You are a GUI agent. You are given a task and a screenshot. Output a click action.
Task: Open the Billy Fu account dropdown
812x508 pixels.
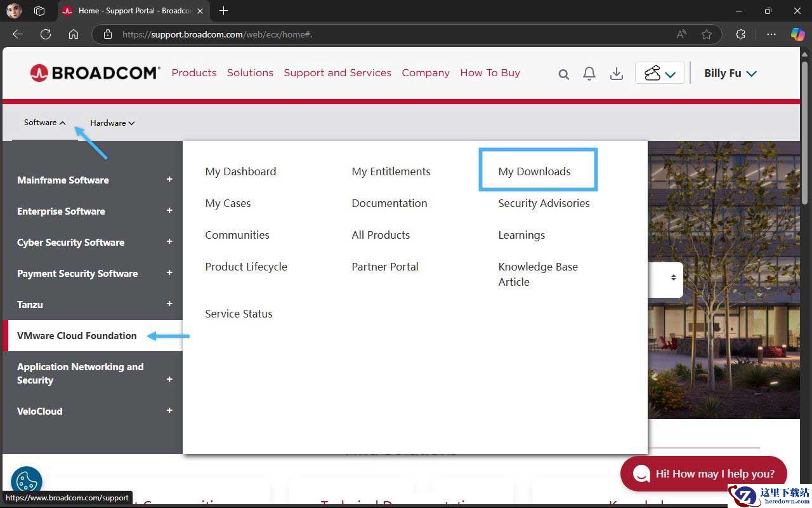point(730,73)
